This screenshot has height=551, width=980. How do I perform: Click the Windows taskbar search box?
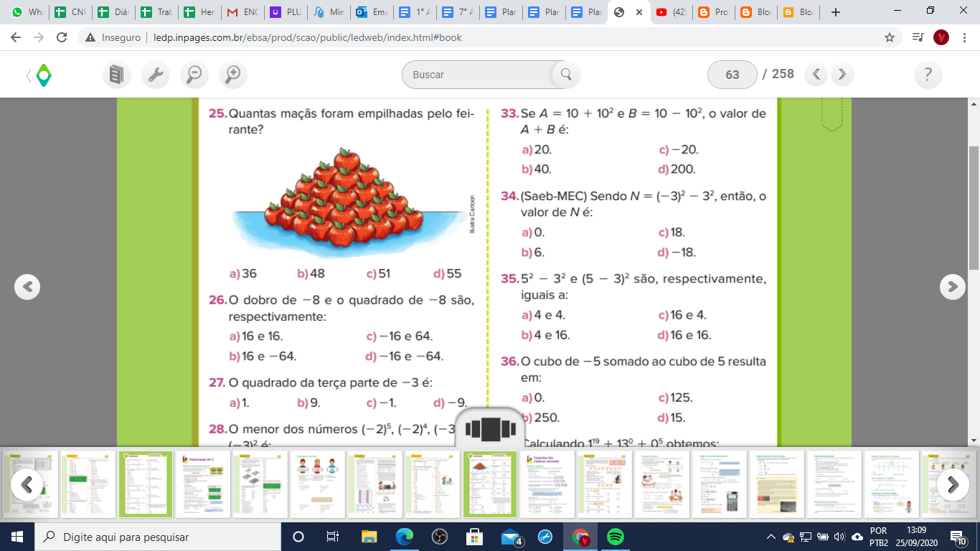[x=157, y=537]
